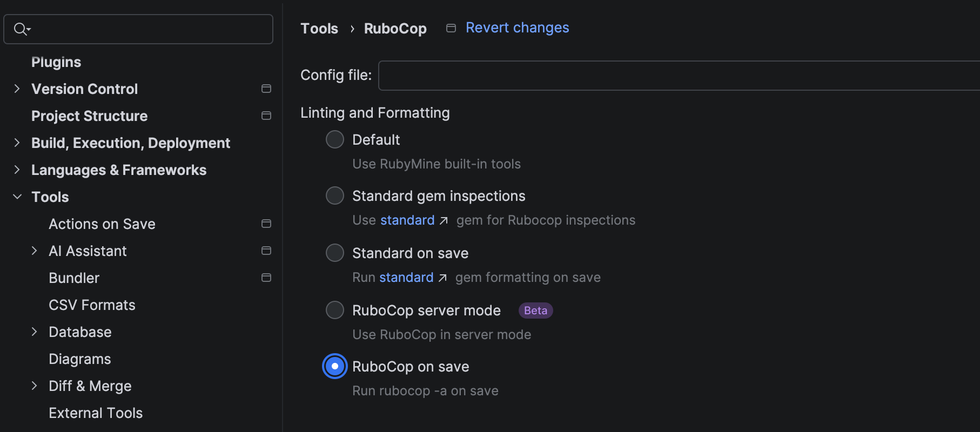This screenshot has height=432, width=980.
Task: Click the revert icon beside the RuboCop breadcrumb
Action: [x=451, y=28]
